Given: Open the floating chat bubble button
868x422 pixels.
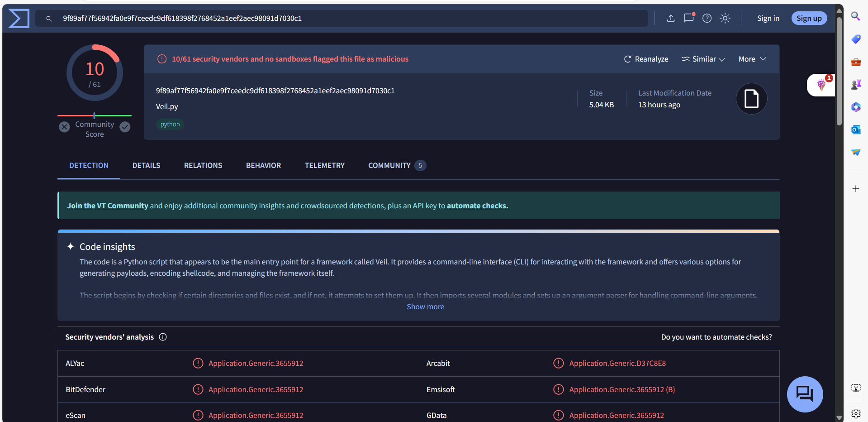Looking at the screenshot, I should click(x=805, y=394).
